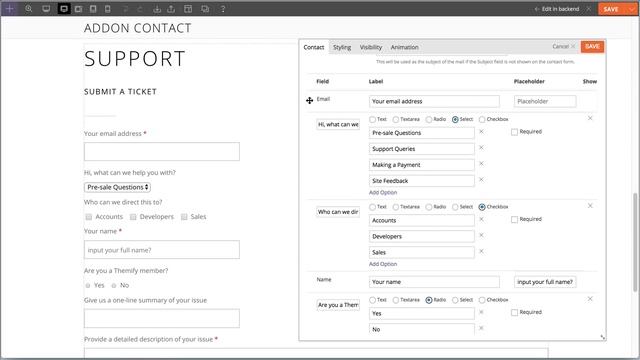The width and height of the screenshot is (640, 360).
Task: Open the zoom magnifier tool
Action: tap(29, 9)
